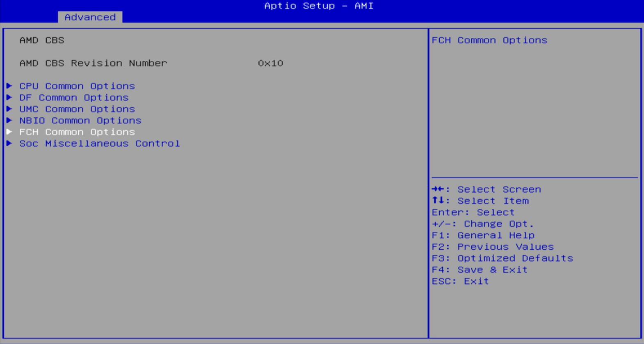The height and width of the screenshot is (344, 644).
Task: Click arrow beside FCH Common Options
Action: tap(9, 132)
